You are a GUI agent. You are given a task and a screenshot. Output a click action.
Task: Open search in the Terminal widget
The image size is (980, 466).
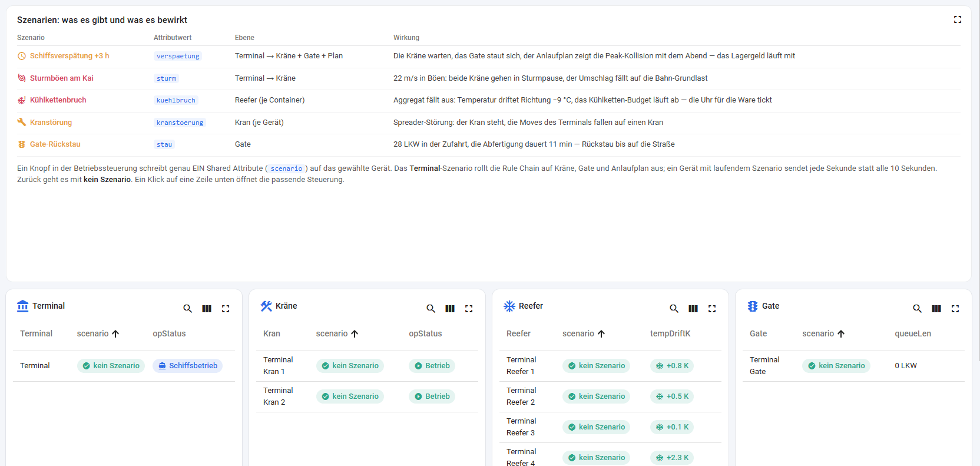(x=188, y=309)
